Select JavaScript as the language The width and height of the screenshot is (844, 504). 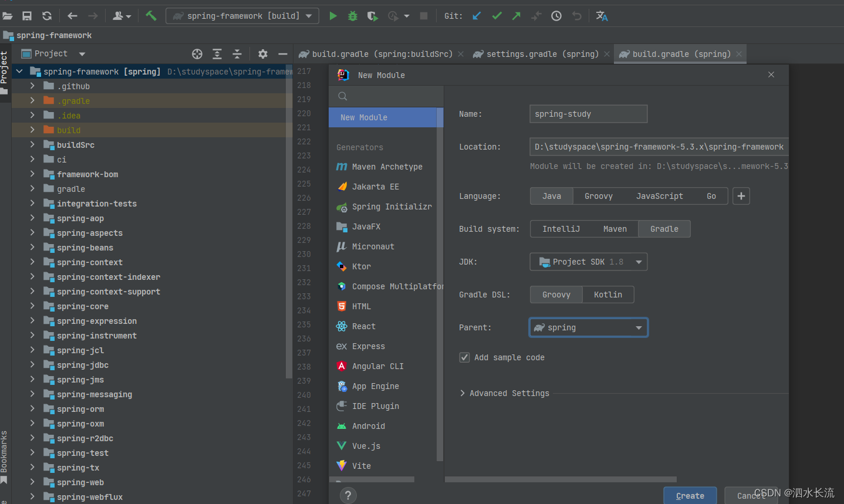660,196
